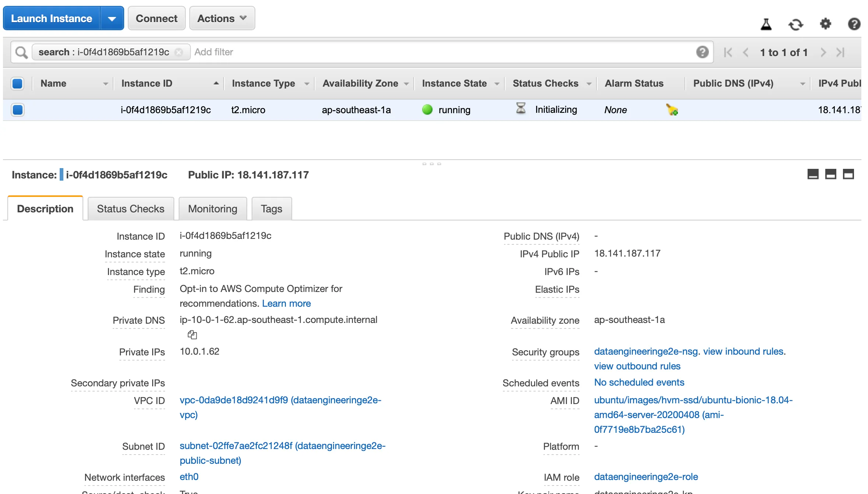The height and width of the screenshot is (494, 868).
Task: Click the create alarm icon in the Alarm Status column
Action: [672, 109]
